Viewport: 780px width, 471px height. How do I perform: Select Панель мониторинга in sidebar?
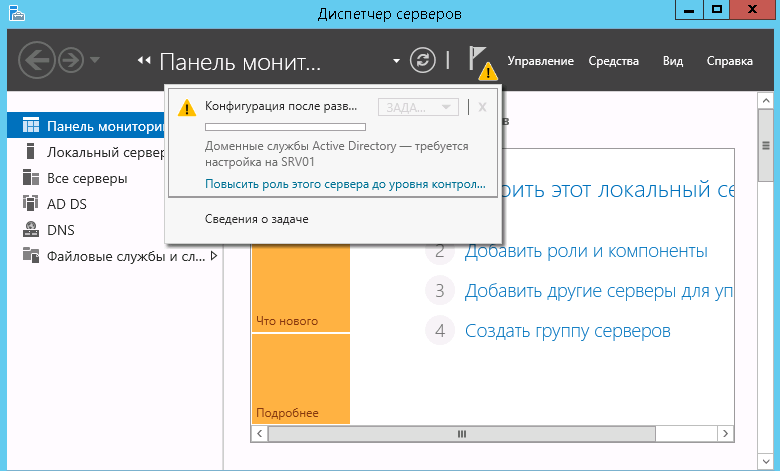coord(86,126)
